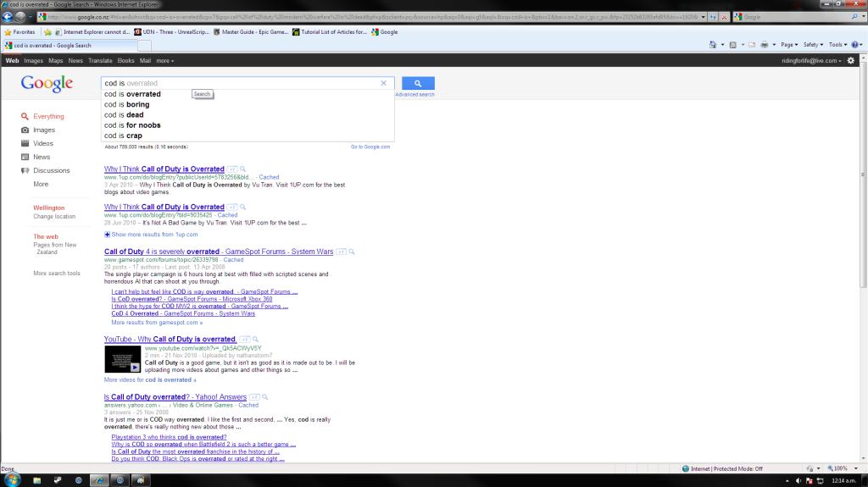Open Favorites star button
The image size is (868, 487).
(x=19, y=32)
